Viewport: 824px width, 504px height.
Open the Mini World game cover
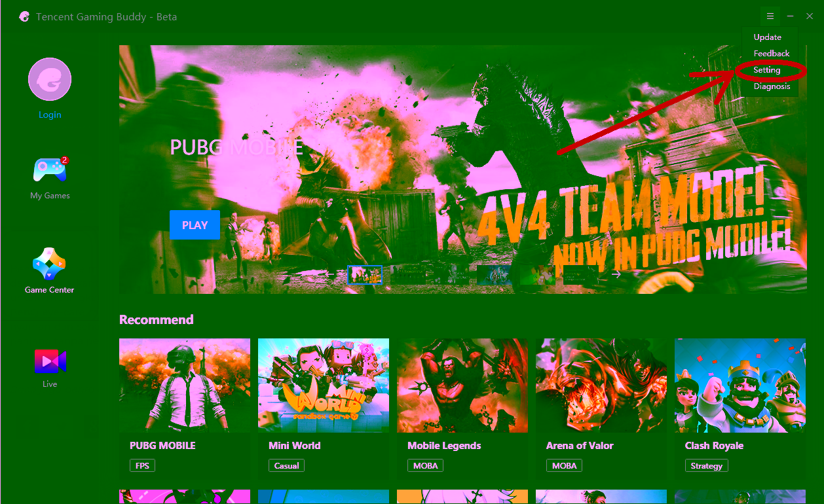coord(324,386)
